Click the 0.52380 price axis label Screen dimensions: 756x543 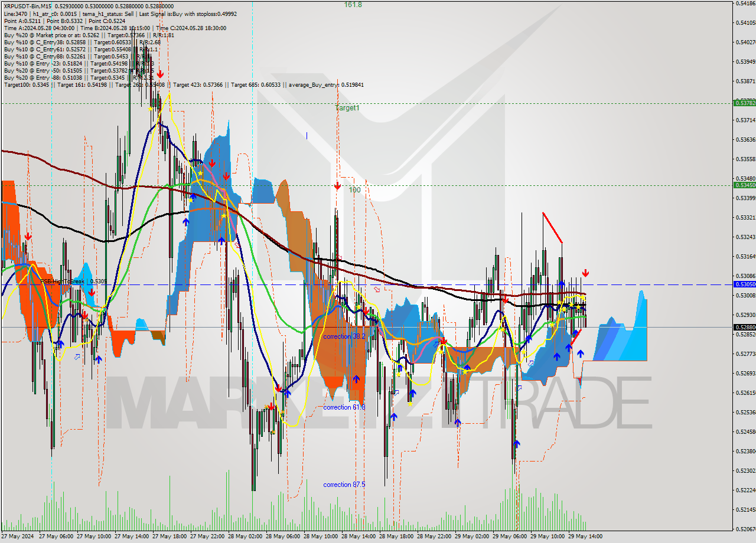coord(746,451)
